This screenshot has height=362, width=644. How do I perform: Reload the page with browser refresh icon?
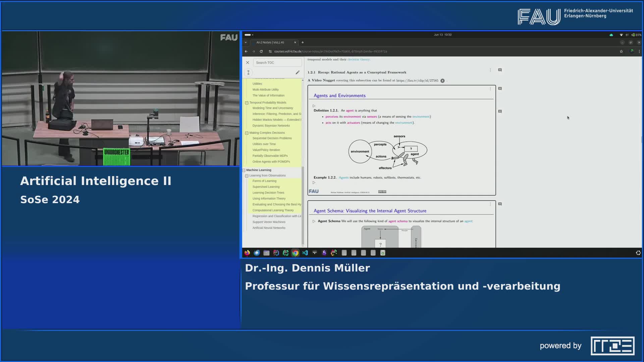click(261, 51)
